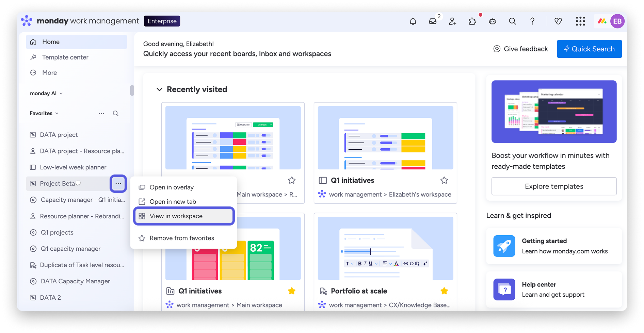
Task: Open DATA project in favorites
Action: point(77,135)
